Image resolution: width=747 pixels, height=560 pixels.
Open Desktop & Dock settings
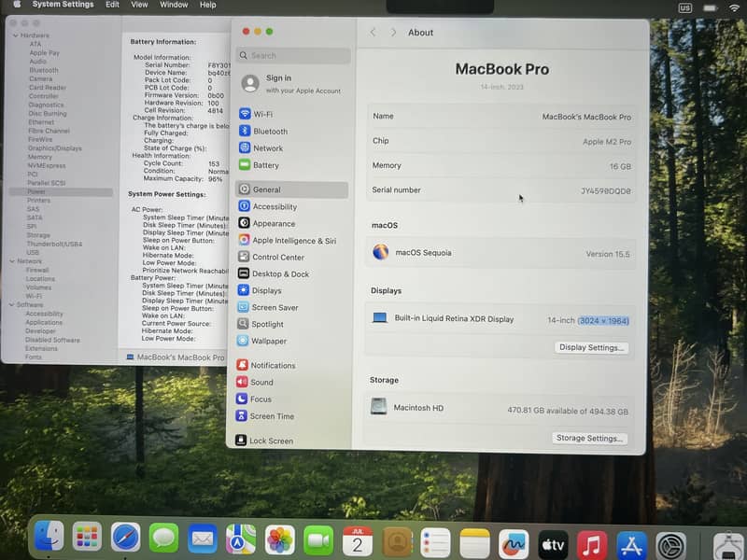pos(274,273)
